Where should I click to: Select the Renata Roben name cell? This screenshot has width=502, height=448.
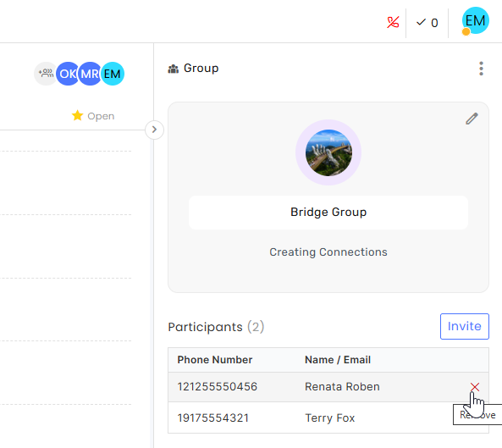pos(342,386)
